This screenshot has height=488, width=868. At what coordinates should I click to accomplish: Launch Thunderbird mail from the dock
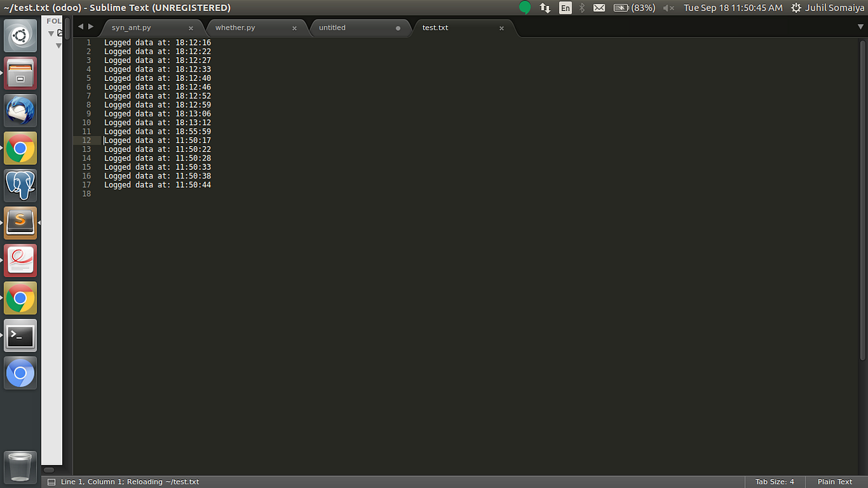[20, 111]
